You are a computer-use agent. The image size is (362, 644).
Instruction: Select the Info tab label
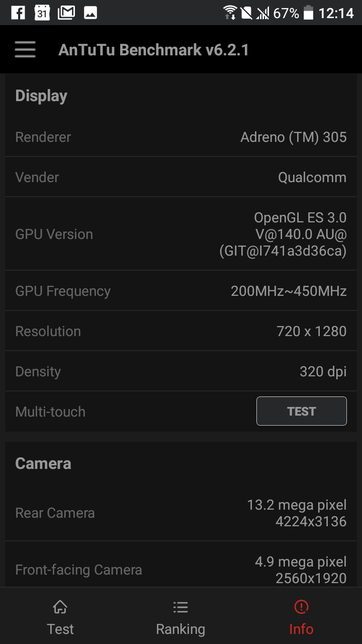click(301, 629)
